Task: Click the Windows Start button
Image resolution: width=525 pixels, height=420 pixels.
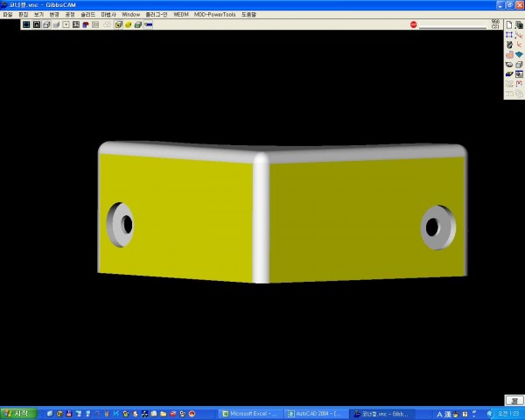Action: pyautogui.click(x=18, y=413)
